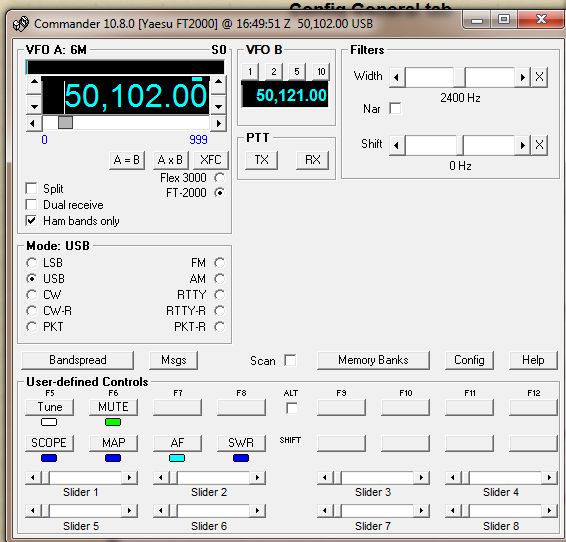The width and height of the screenshot is (566, 542).
Task: Select FM mode
Action: pos(219,263)
